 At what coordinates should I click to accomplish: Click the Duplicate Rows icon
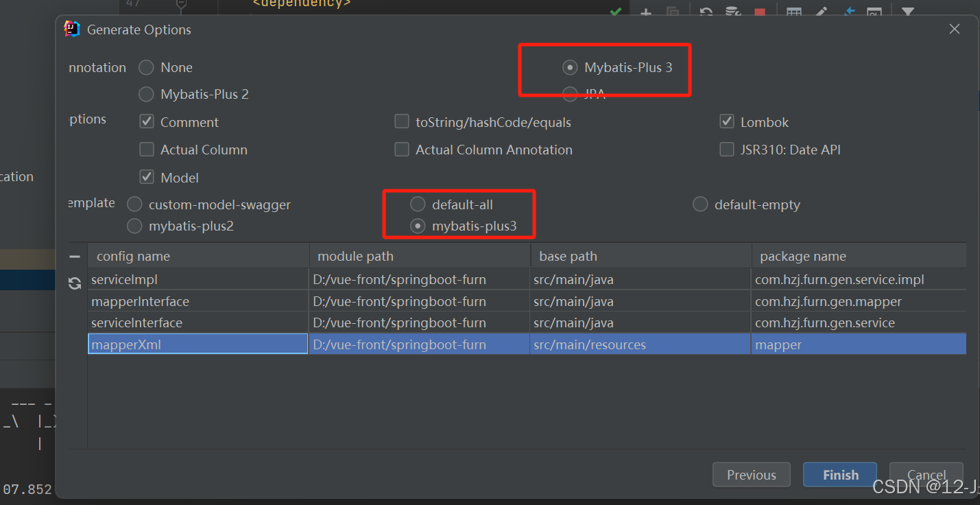pyautogui.click(x=673, y=12)
